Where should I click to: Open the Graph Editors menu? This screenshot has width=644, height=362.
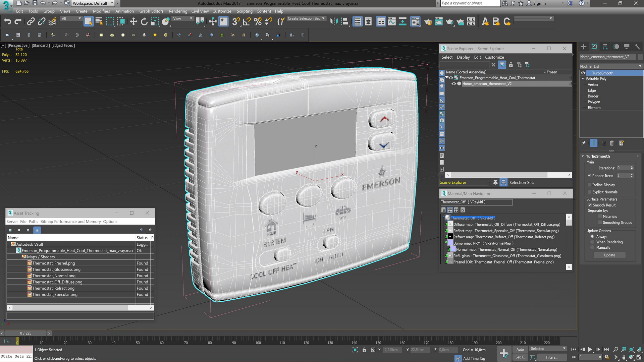(151, 11)
